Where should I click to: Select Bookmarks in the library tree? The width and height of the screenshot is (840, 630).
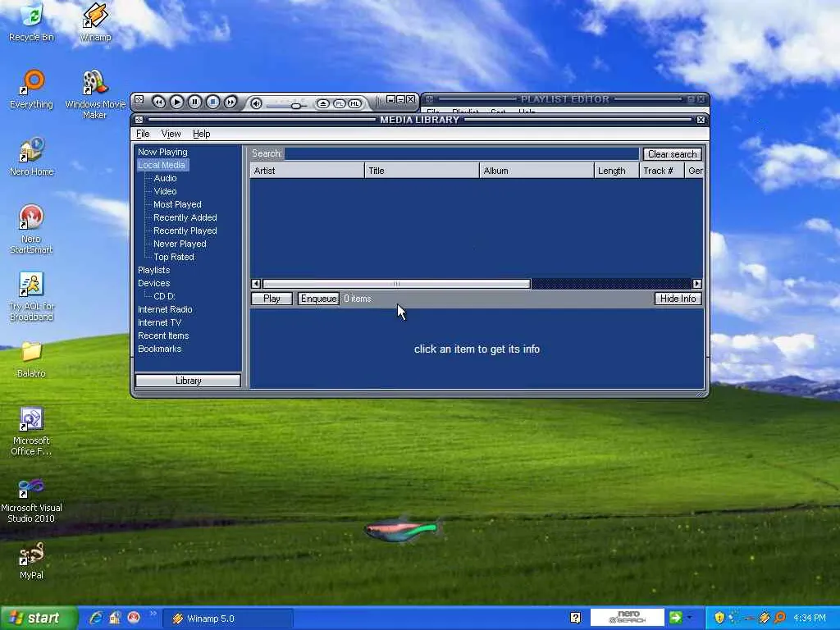pos(160,349)
